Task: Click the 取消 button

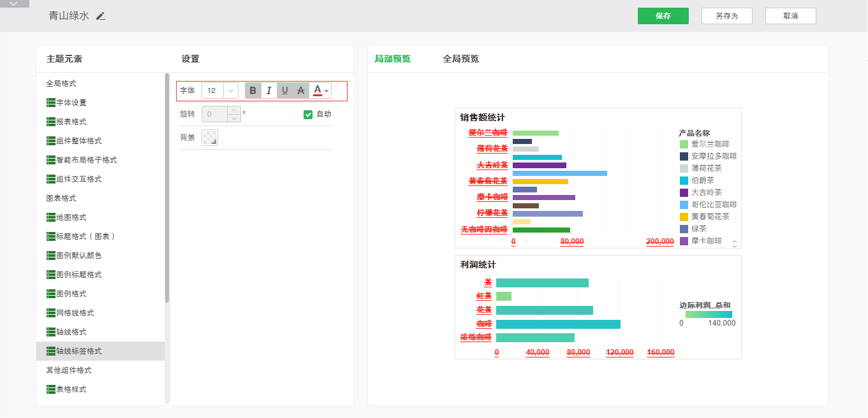Action: [x=790, y=16]
